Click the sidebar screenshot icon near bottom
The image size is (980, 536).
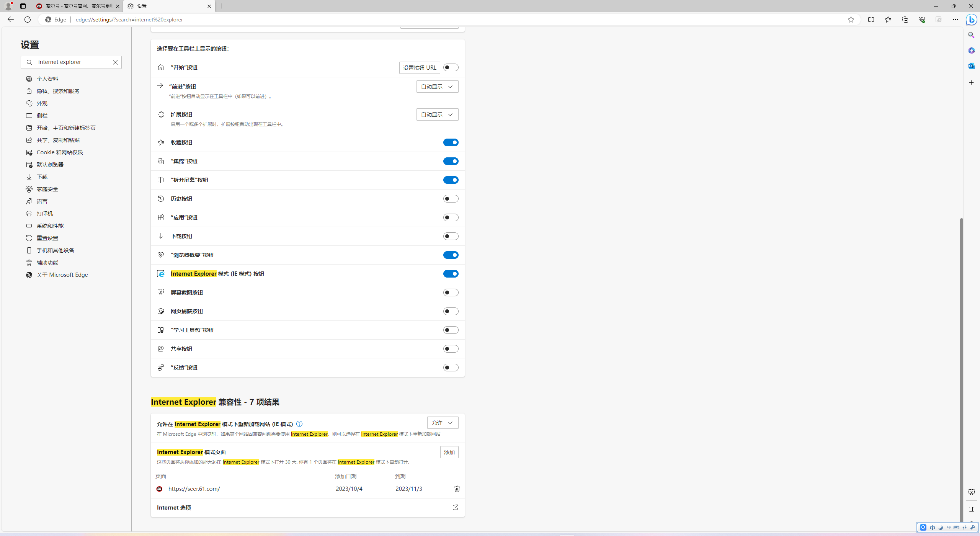[x=971, y=492]
